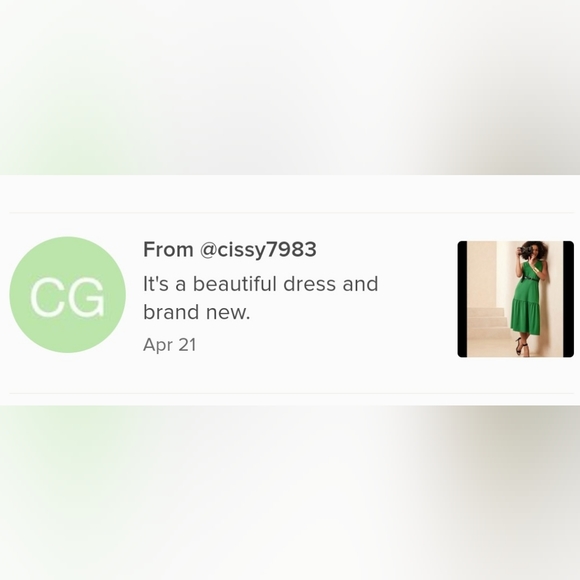Viewport: 580px width, 580px height.
Task: Tap the black left border of the thumbnail
Action: pyautogui.click(x=462, y=299)
